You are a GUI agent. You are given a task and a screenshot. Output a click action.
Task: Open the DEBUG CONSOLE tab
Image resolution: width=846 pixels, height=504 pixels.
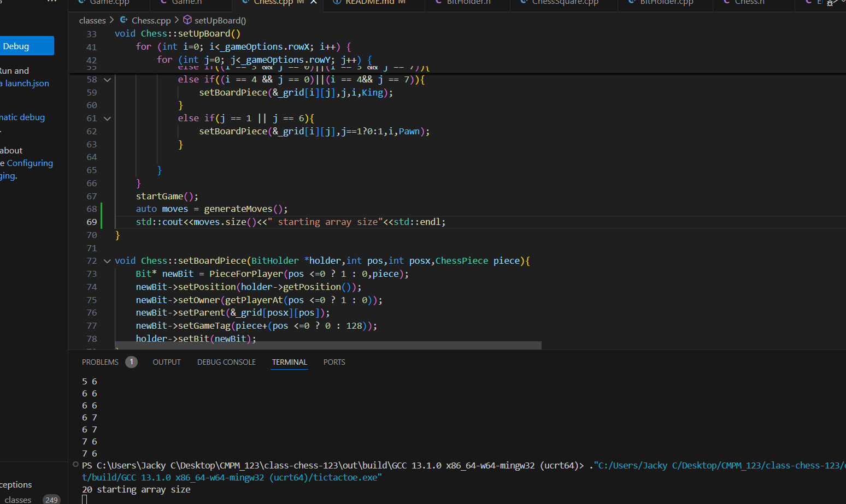(x=226, y=362)
